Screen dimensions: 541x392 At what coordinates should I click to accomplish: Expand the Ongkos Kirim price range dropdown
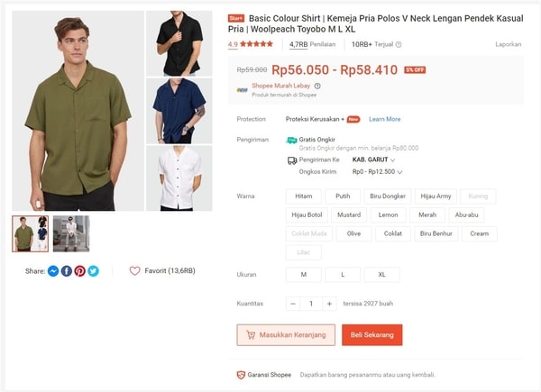tap(399, 171)
